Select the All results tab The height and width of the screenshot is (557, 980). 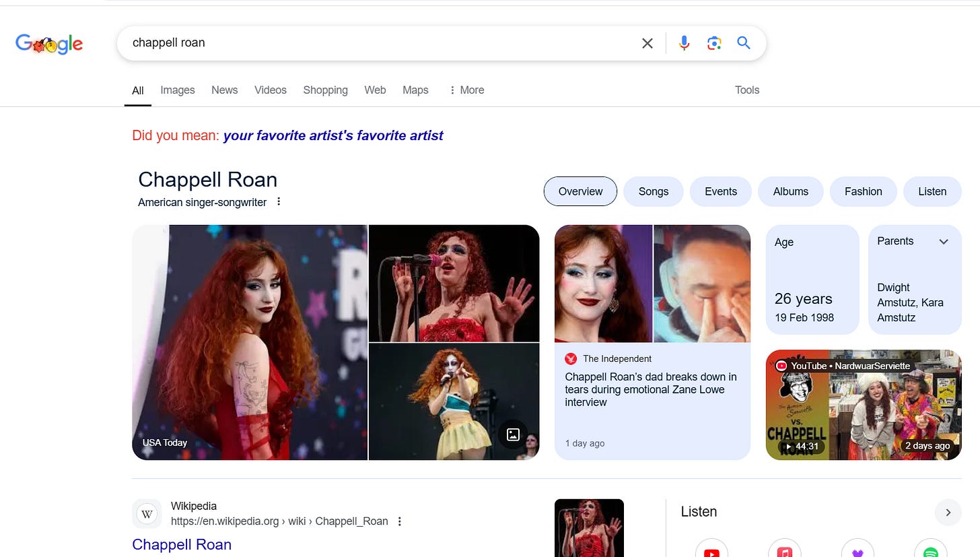coord(138,91)
